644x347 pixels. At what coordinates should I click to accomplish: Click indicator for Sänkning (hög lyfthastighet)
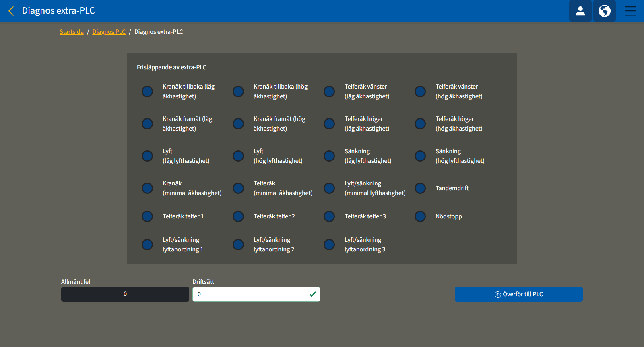coord(420,156)
